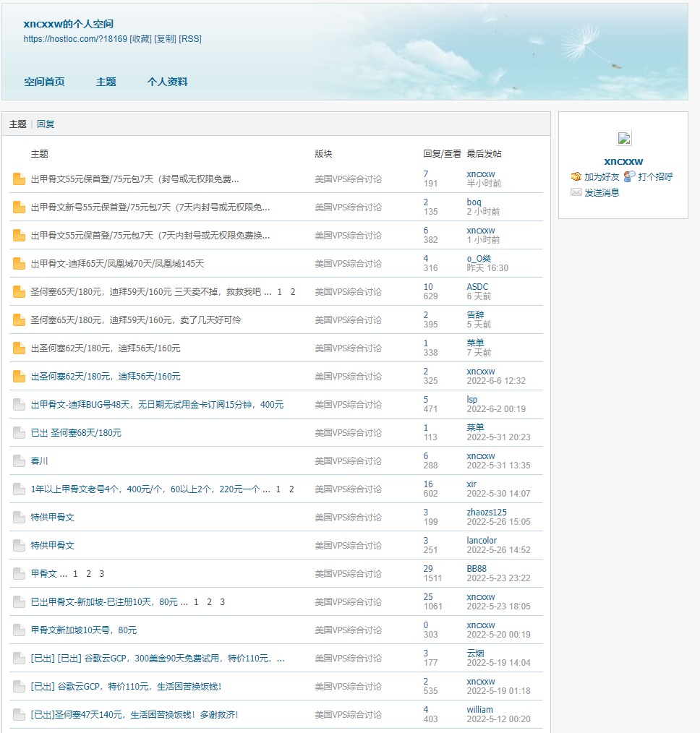Screen dimensions: 700x733
Task: Open the 个人资料 tab
Action: [167, 82]
